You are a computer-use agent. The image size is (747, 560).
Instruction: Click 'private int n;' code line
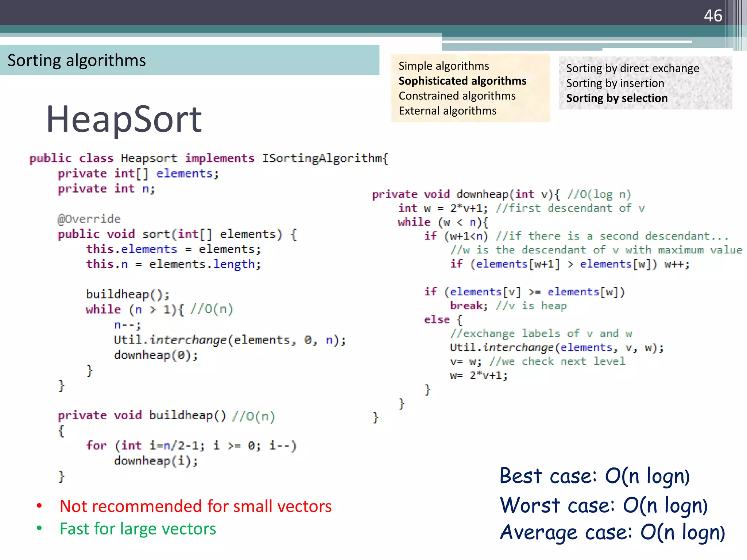pos(107,189)
